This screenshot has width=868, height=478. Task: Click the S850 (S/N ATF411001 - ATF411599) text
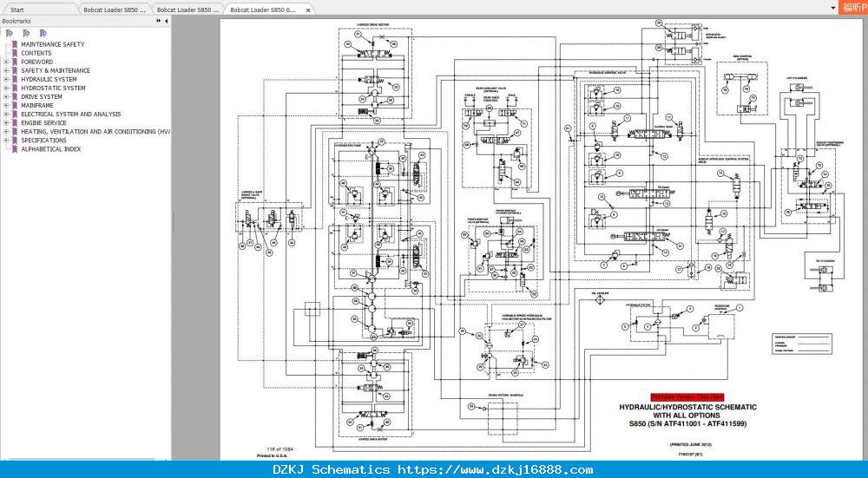click(687, 424)
